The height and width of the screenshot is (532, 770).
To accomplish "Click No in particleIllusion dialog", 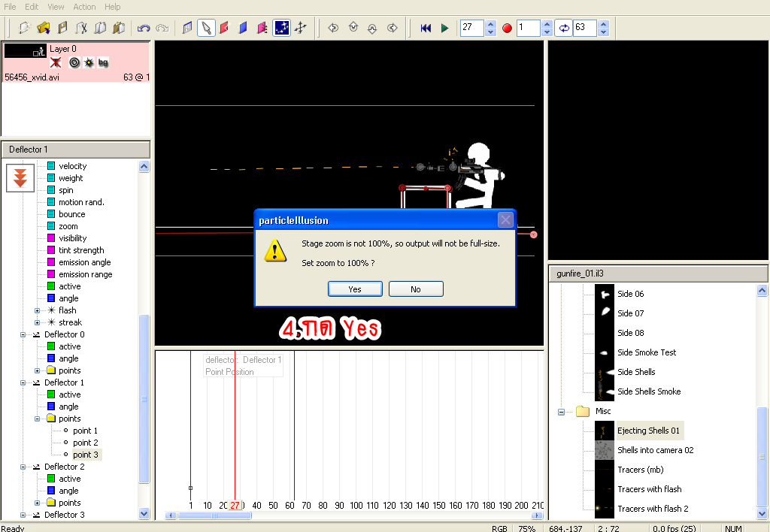I will [416, 289].
